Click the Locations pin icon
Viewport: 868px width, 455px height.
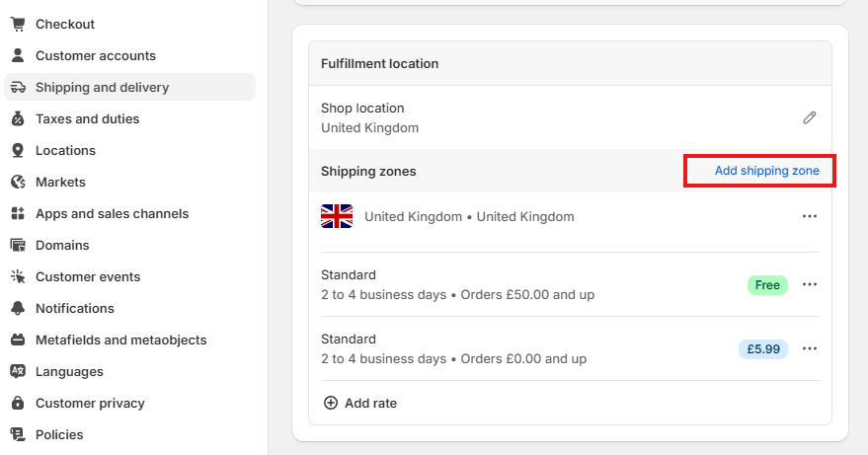tap(18, 150)
